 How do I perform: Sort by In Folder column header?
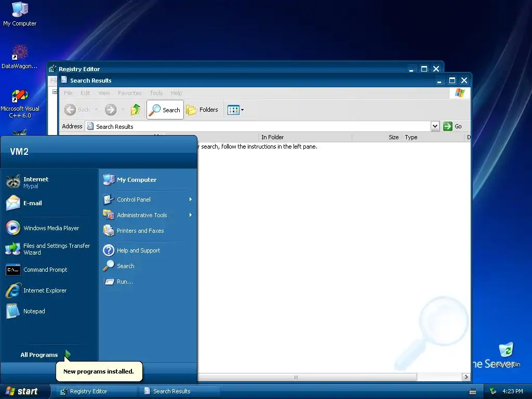[305, 137]
